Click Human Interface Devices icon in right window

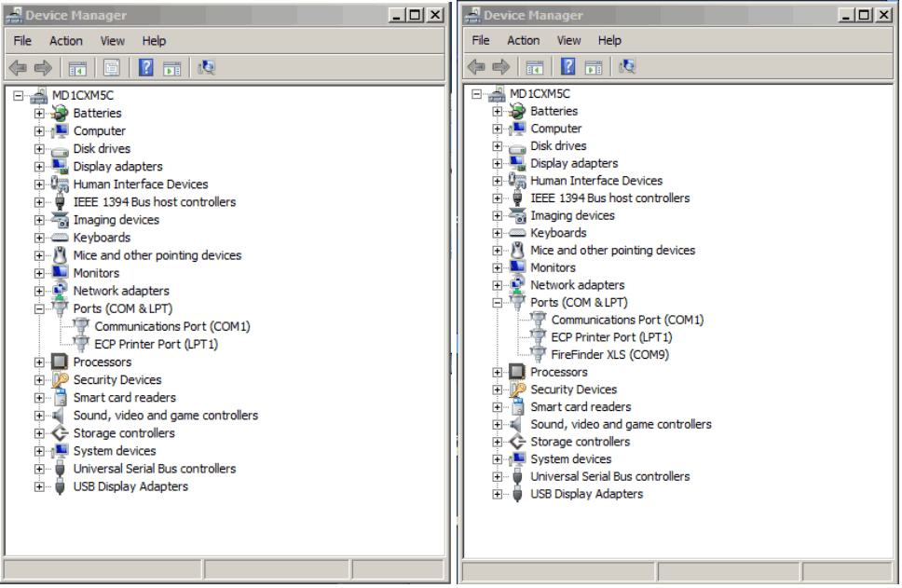pyautogui.click(x=518, y=181)
